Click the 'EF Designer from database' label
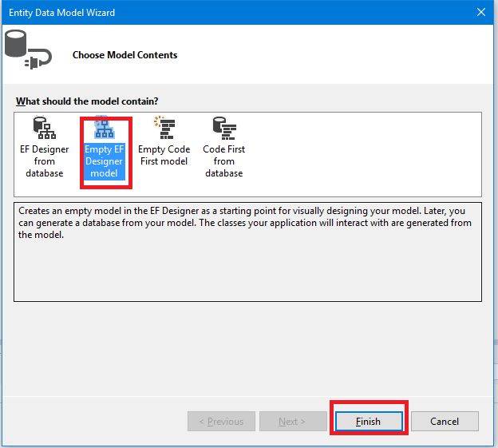The height and width of the screenshot is (448, 498). [45, 161]
